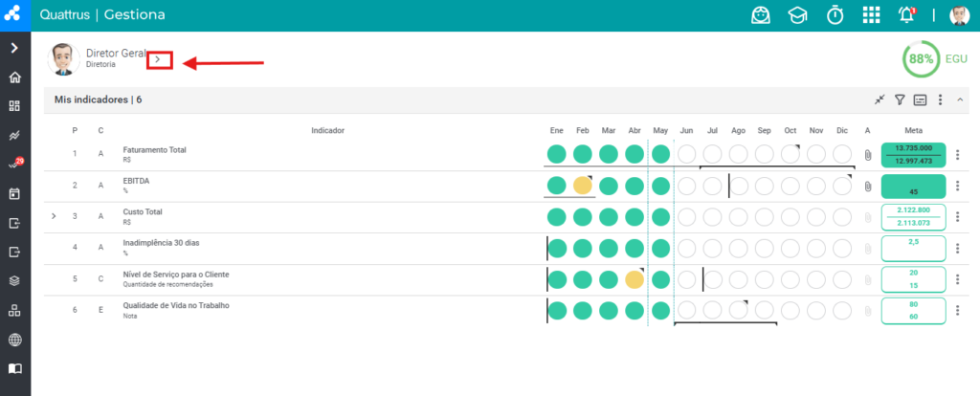This screenshot has width=980, height=396.
Task: Open the globe sidebar icon
Action: [15, 340]
